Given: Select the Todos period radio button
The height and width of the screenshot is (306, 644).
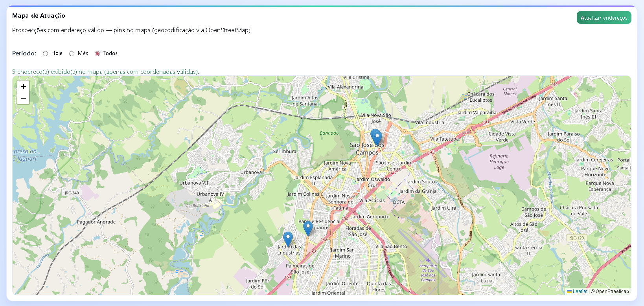Looking at the screenshot, I should (98, 53).
